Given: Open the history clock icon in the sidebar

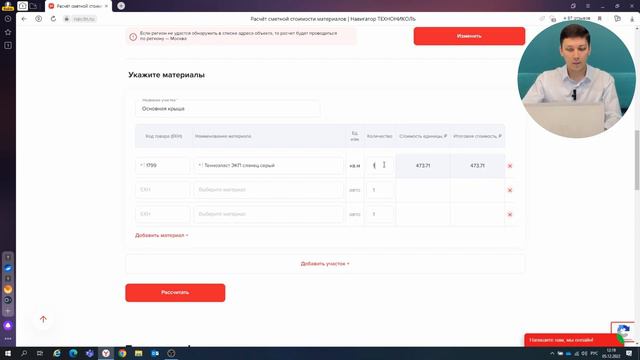Looking at the screenshot, I should coord(8,19).
